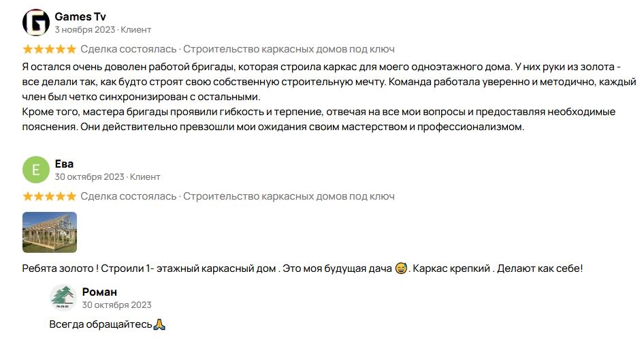
Task: Click the five-star rating on Games Tv's review
Action: click(x=49, y=49)
